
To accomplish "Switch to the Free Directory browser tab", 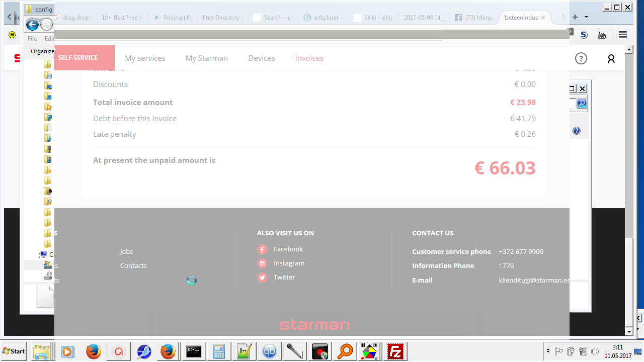I will click(x=222, y=18).
